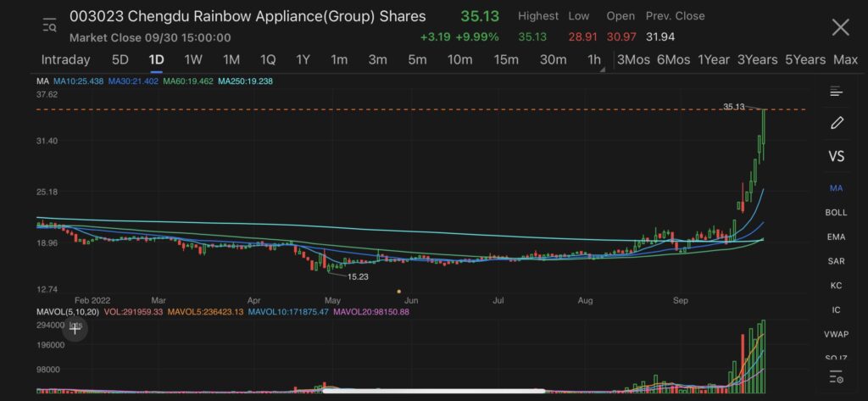Screen dimensions: 868x401
Task: Select the 1Y timeframe tab
Action: (303, 60)
